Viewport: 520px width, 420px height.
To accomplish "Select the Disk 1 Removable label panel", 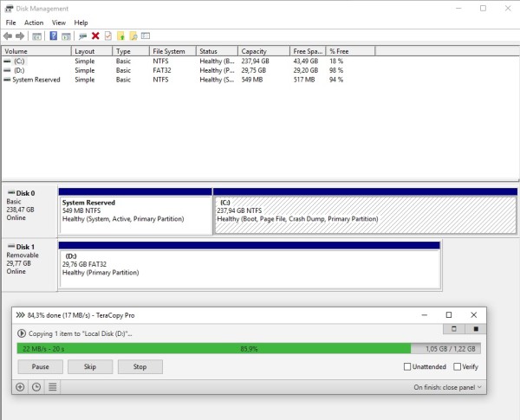I will [x=29, y=264].
